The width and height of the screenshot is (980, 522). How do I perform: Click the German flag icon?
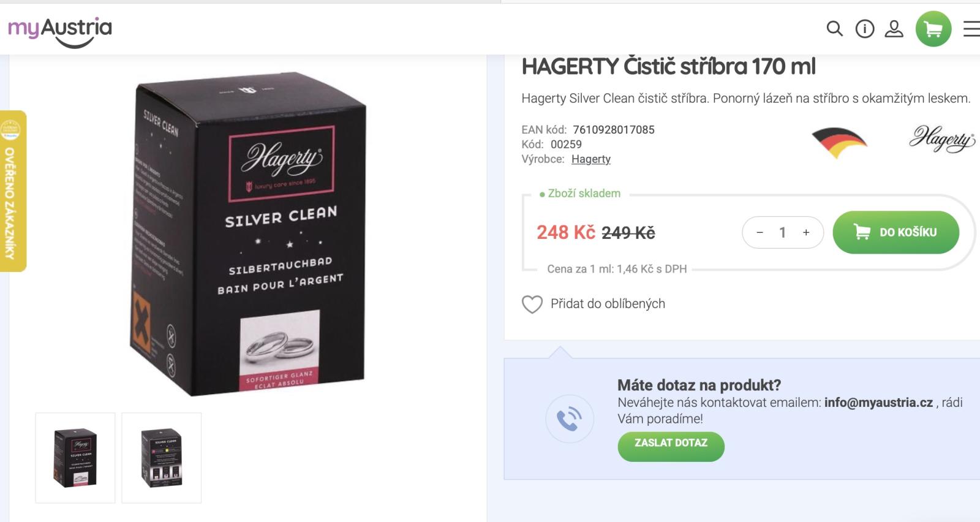click(x=839, y=143)
